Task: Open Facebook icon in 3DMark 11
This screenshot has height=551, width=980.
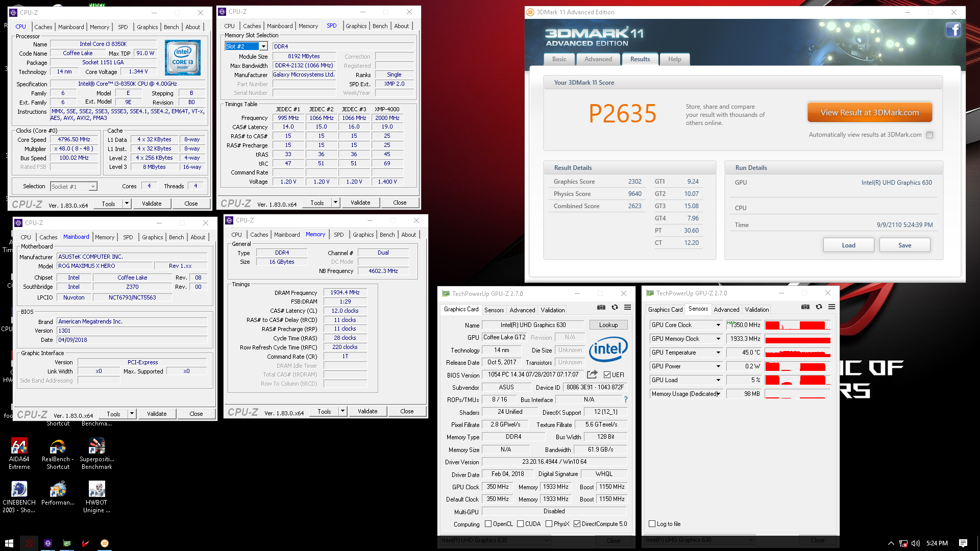Action: 953,30
